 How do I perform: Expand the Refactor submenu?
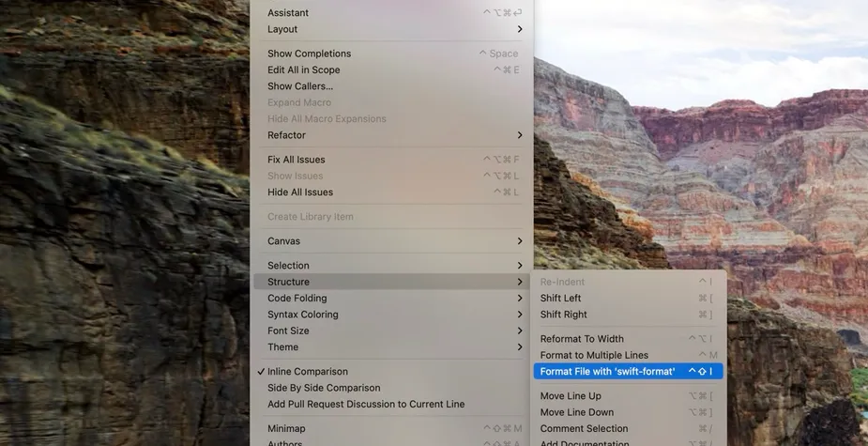pos(391,134)
